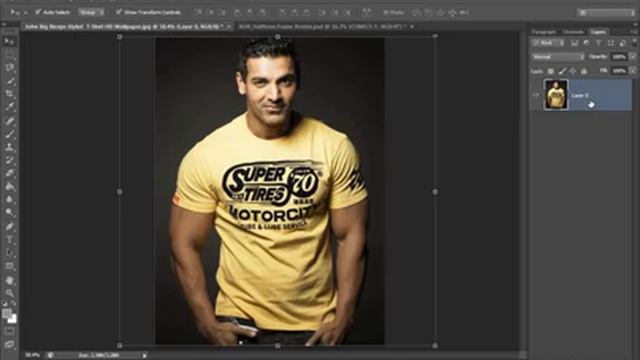Click the filter for adjustment layers button
Image resolution: width=640 pixels, height=360 pixels.
pyautogui.click(x=587, y=43)
